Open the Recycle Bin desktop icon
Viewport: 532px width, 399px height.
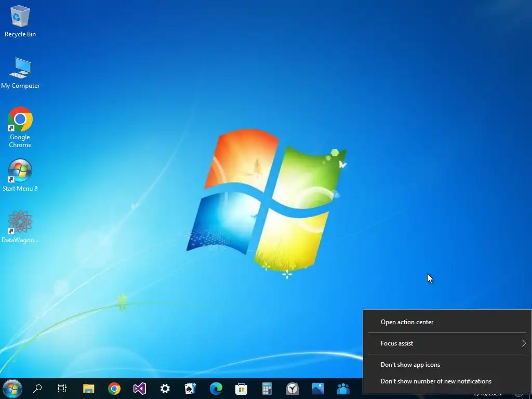20,21
